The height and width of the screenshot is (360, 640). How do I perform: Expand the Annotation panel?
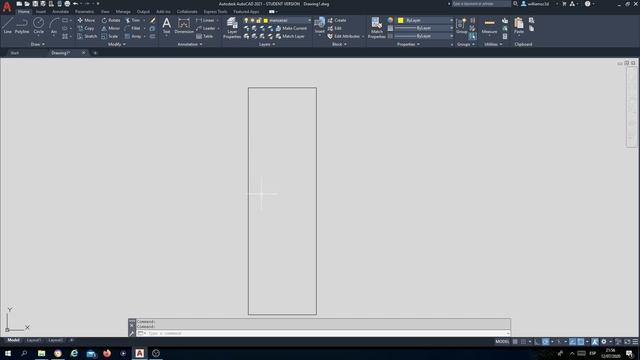coord(190,44)
